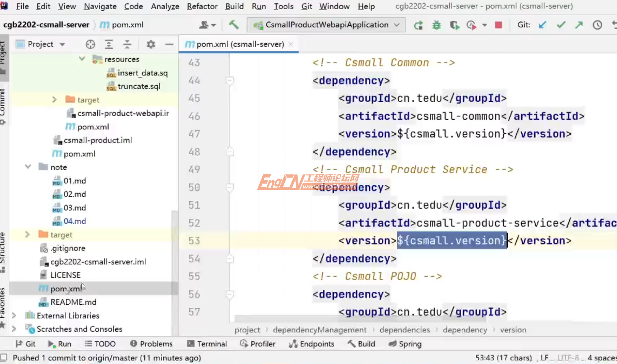617x364 pixels.
Task: Open the Terminal tool window
Action: pyautogui.click(x=207, y=344)
